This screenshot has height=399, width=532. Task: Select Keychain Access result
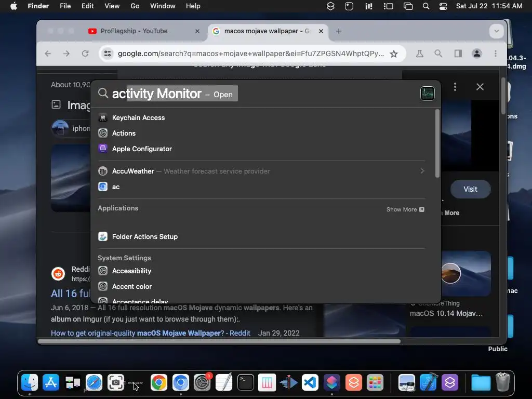261,118
